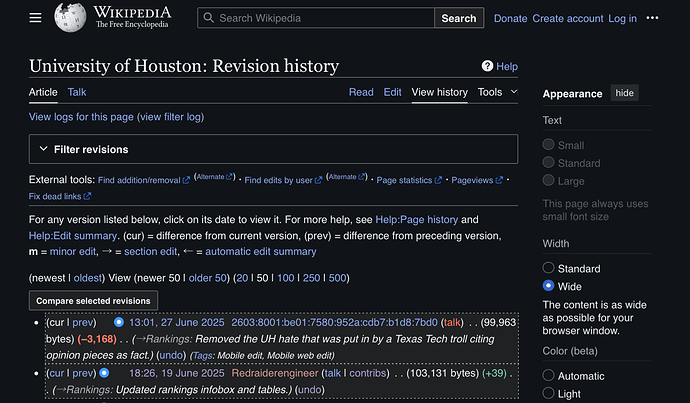Screen dimensions: 690x403
Task: Open the hamburger main menu
Action: [35, 18]
